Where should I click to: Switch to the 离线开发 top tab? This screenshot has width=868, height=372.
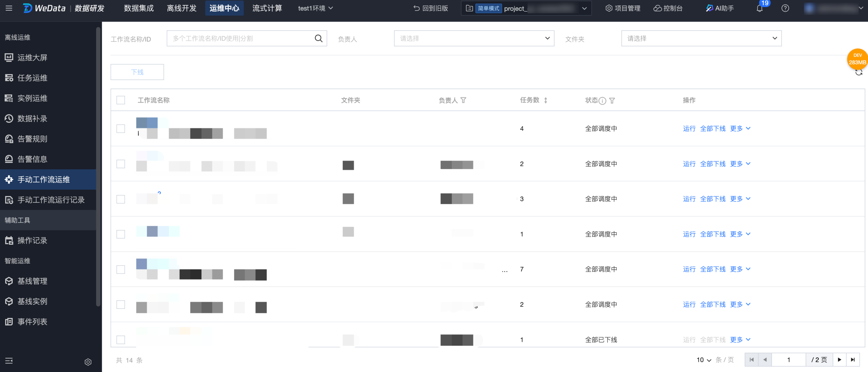click(182, 8)
